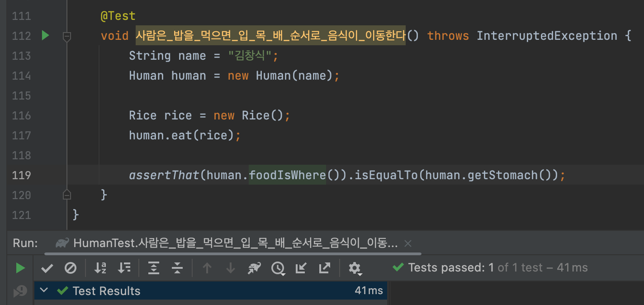Select the Test Results row
644x305 pixels.
click(211, 291)
